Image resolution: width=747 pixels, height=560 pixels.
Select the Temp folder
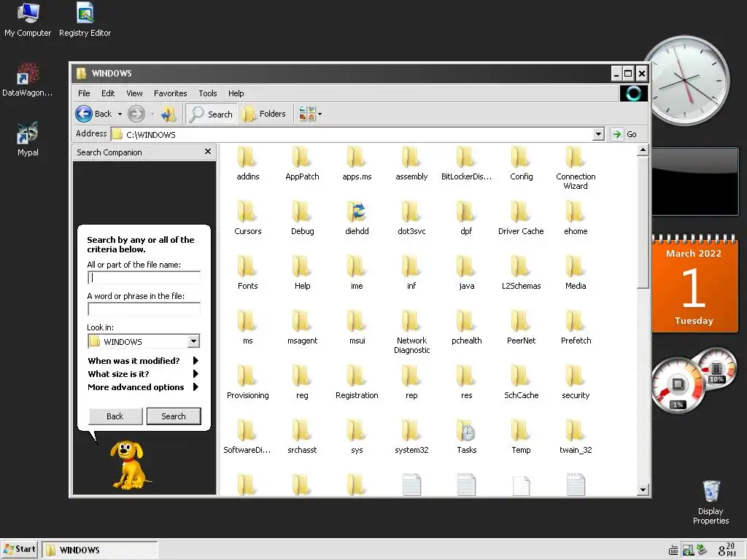pos(521,437)
